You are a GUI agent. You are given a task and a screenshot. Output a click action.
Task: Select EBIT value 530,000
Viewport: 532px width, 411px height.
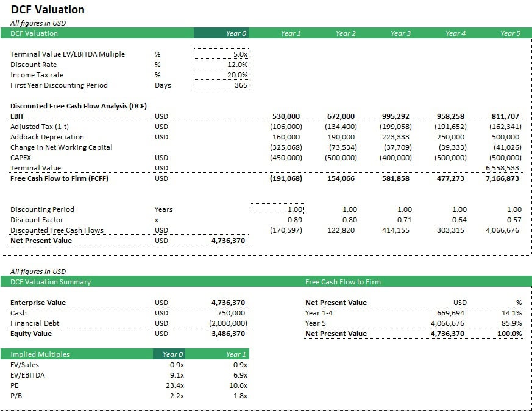(286, 116)
